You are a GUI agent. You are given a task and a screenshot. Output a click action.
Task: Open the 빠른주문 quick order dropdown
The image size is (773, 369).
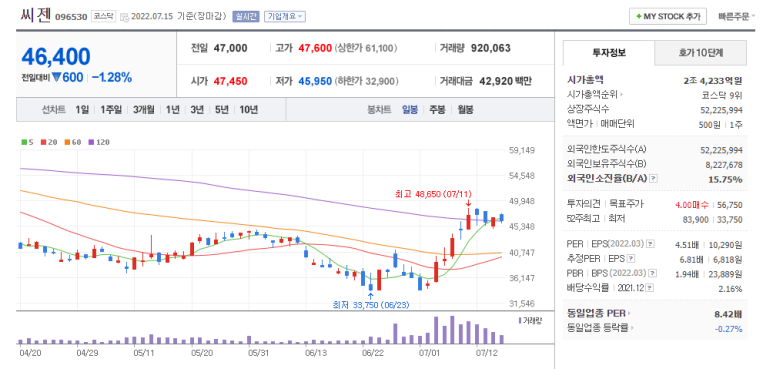[x=737, y=16]
